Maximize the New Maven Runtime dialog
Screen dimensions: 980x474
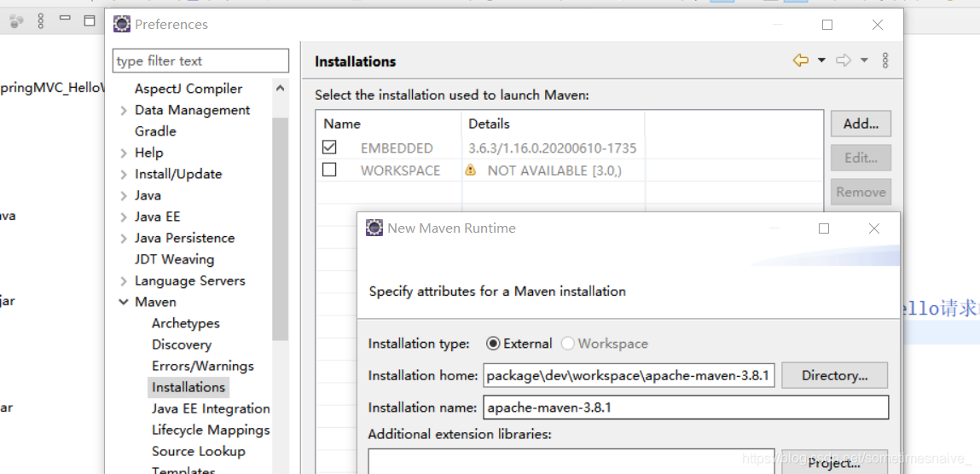(824, 228)
